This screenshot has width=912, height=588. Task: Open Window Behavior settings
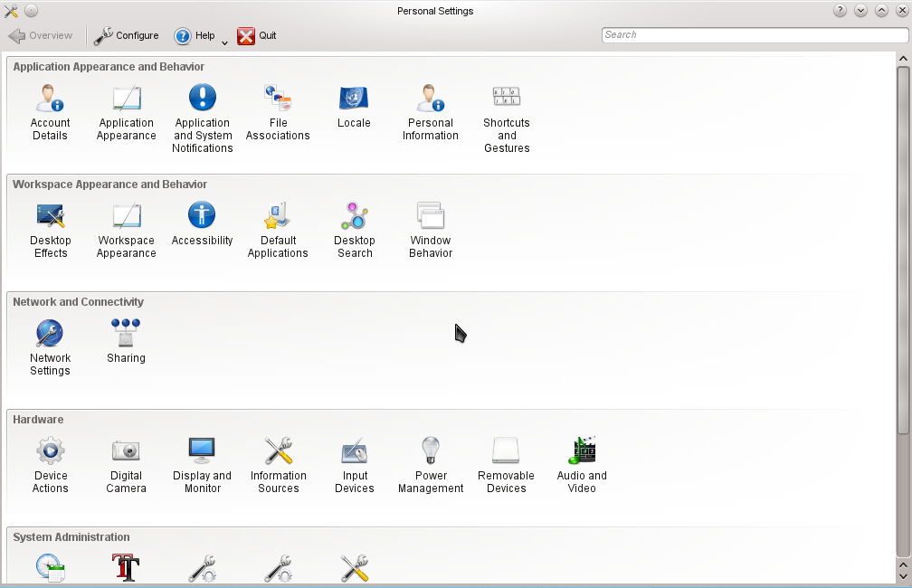click(x=431, y=230)
